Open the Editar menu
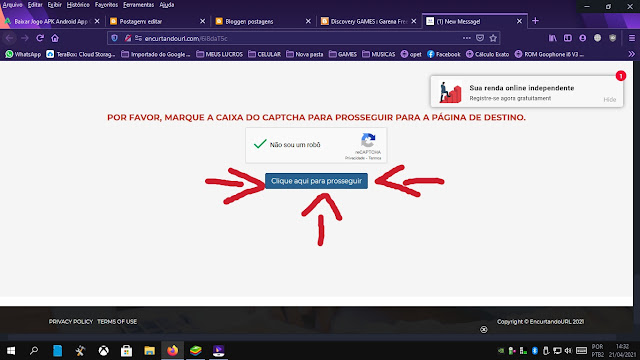The image size is (640, 360). pos(35,5)
